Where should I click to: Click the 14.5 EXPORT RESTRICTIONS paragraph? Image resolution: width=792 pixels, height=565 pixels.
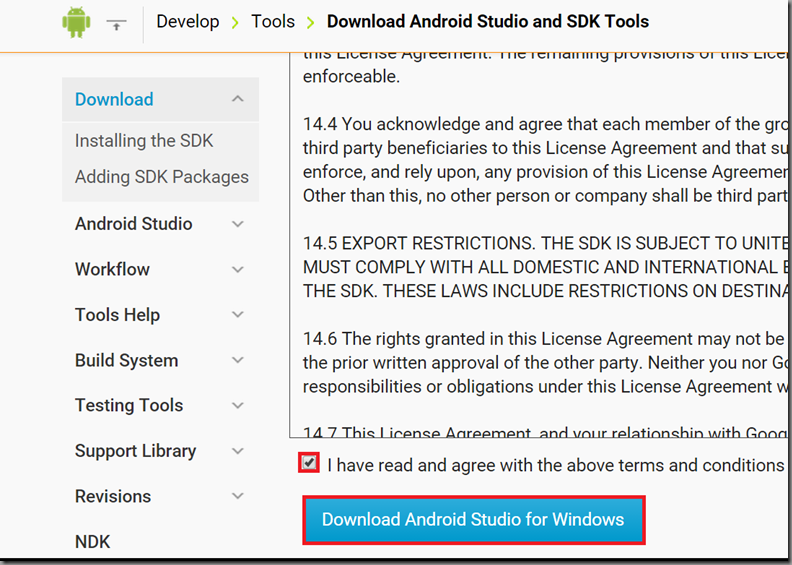tap(546, 267)
